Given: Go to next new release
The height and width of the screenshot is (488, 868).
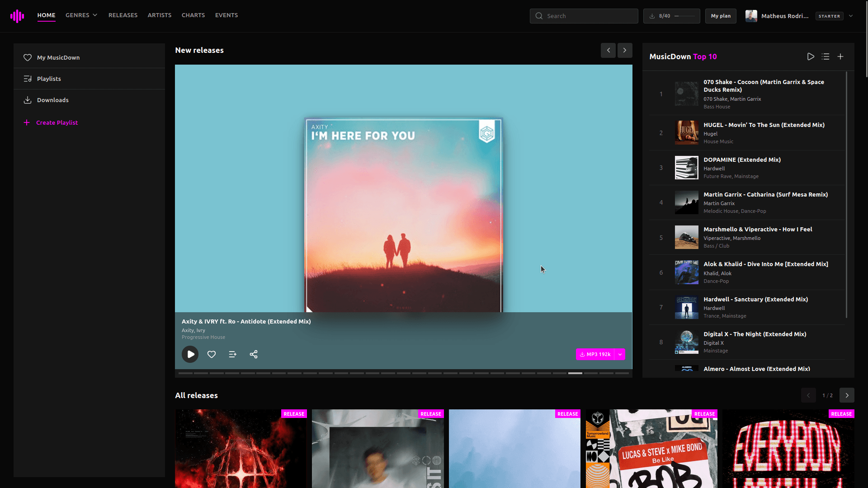Looking at the screenshot, I should point(625,50).
